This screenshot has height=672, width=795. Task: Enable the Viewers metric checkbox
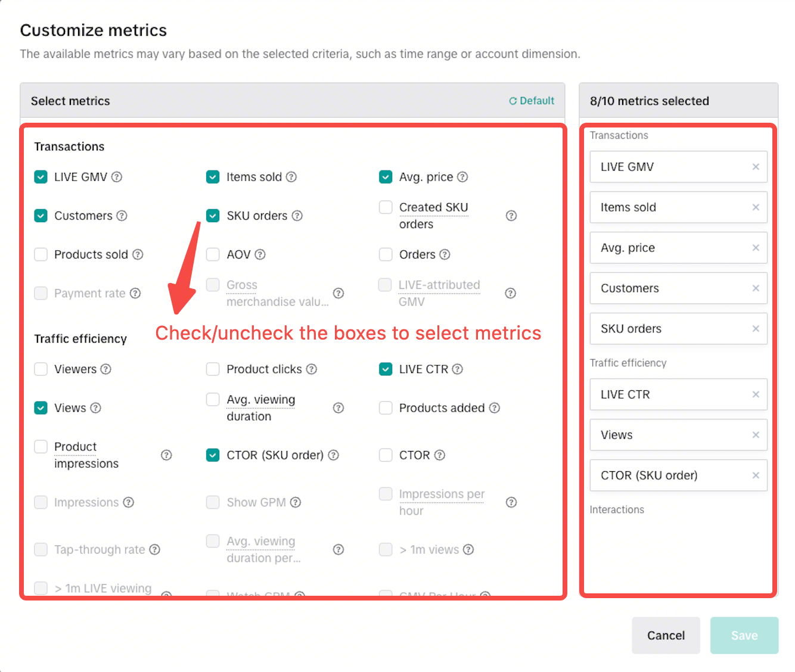(41, 369)
